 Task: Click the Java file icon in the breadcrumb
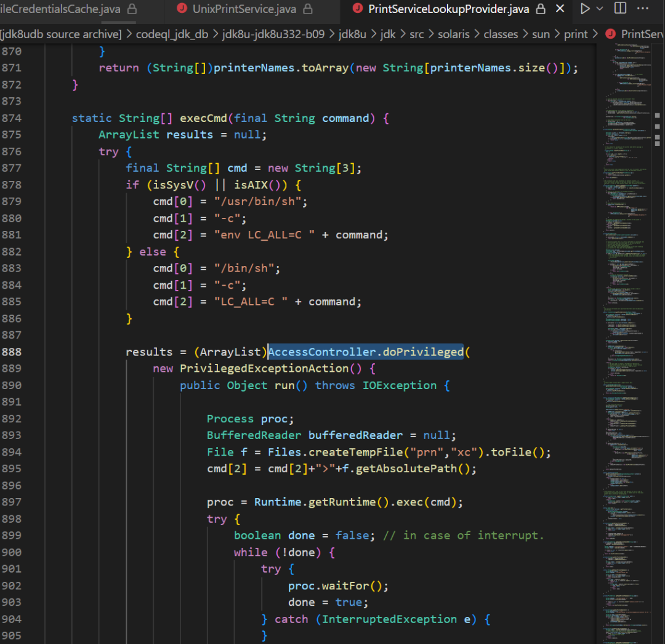[610, 34]
